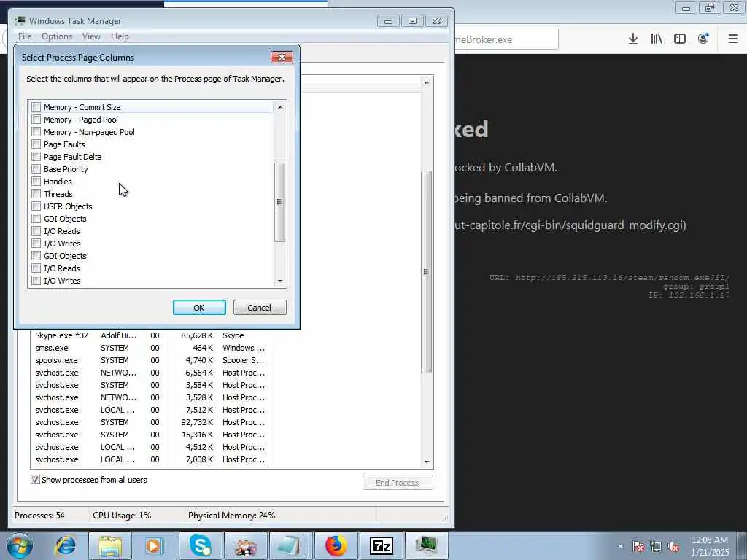747x560 pixels.
Task: Select the svchost.exe row using 15,316 K
Action: 150,435
